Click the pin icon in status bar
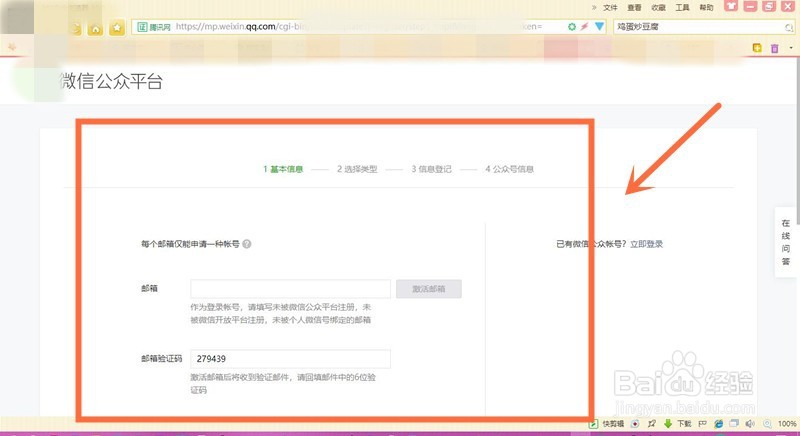This screenshot has width=800, height=436. tap(652, 424)
